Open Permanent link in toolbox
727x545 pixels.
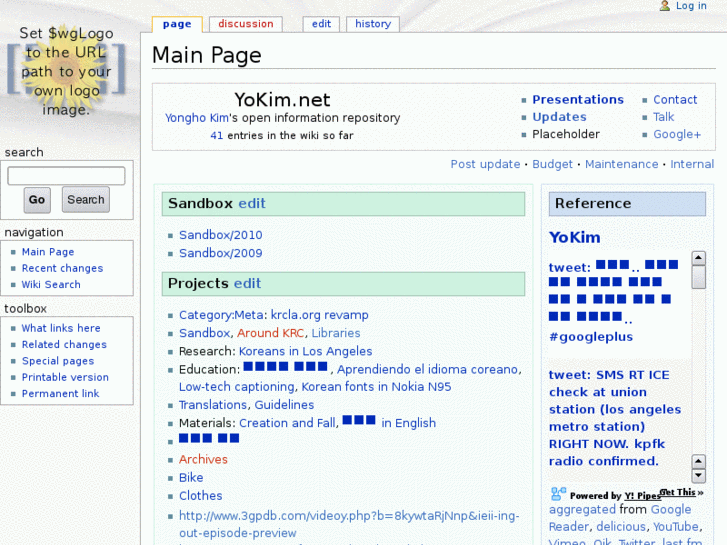pyautogui.click(x=60, y=393)
